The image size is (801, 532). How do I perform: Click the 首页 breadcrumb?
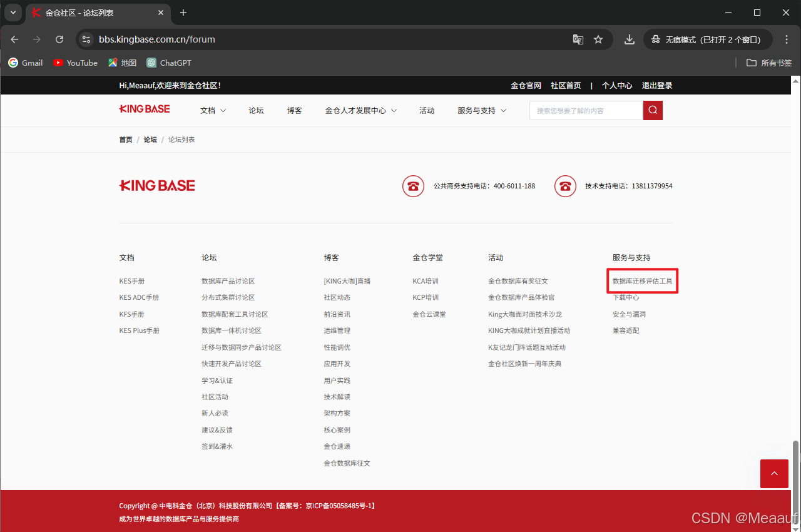coord(126,140)
